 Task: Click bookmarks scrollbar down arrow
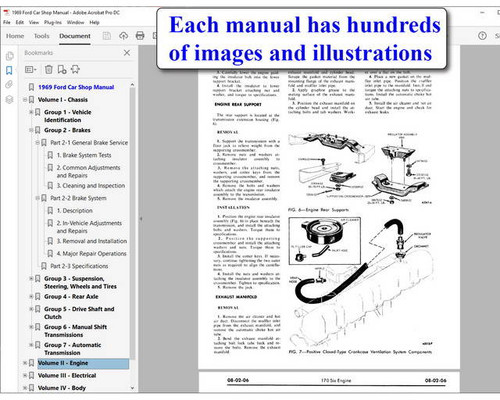point(132,388)
